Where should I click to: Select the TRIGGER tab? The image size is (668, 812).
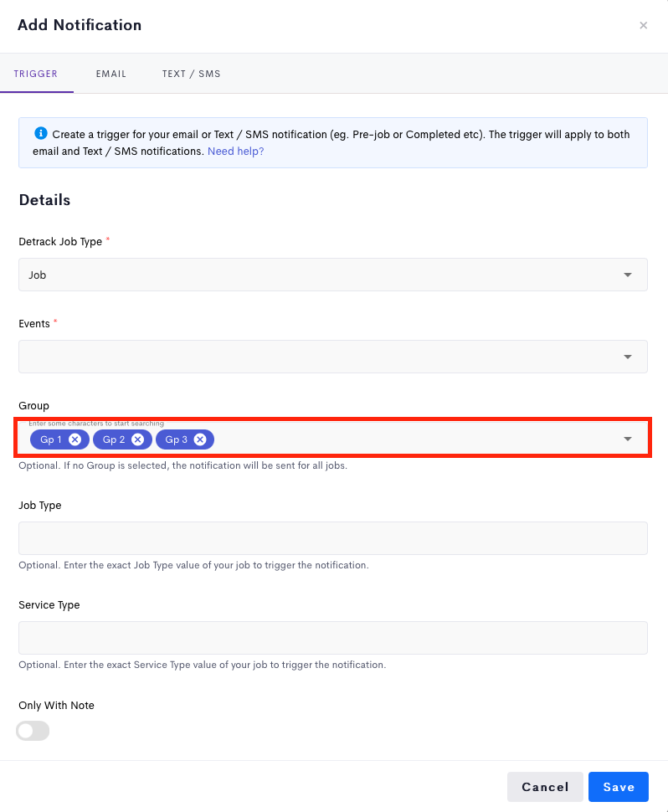[36, 74]
